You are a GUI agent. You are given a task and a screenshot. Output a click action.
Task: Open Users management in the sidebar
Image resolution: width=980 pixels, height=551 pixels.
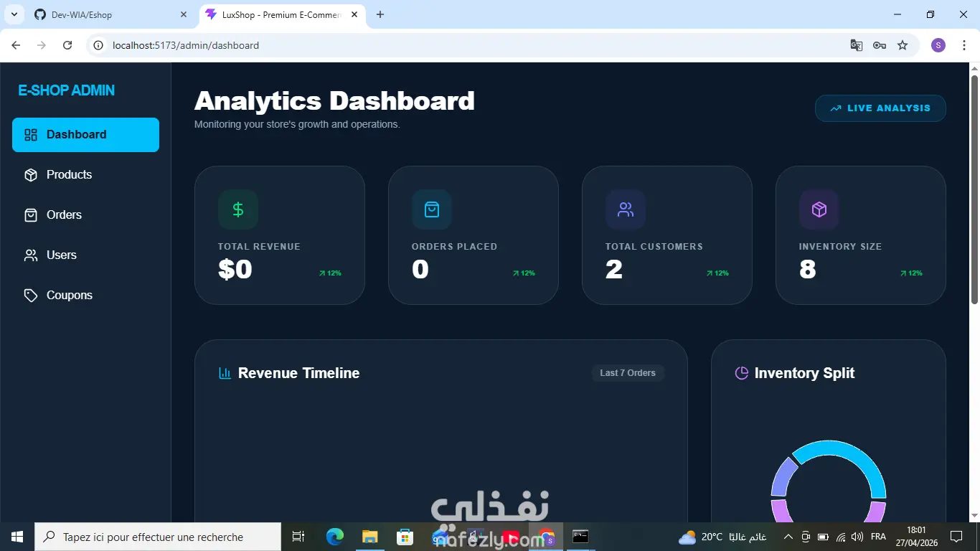85,255
